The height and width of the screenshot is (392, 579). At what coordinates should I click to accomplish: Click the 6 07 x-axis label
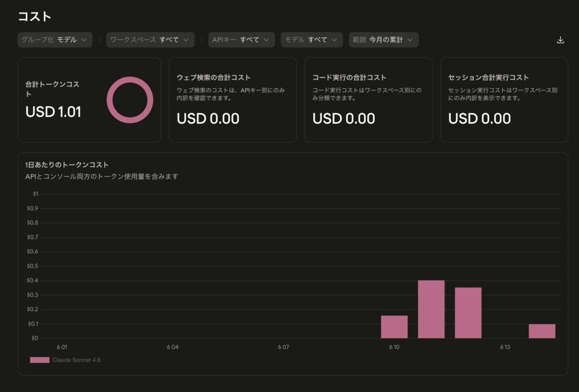[x=284, y=347]
